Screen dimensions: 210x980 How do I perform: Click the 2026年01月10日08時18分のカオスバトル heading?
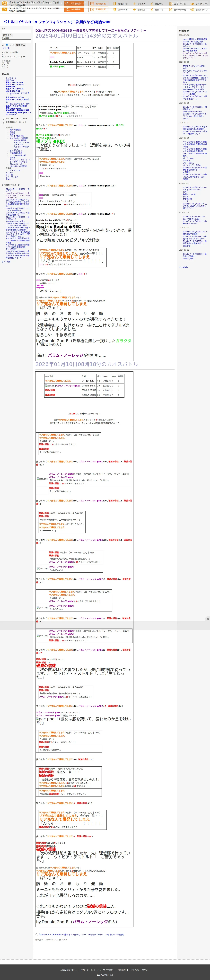(x=87, y=364)
